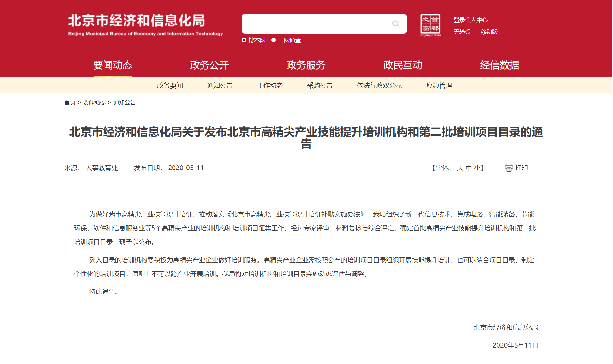Open the 政民互动 main menu
This screenshot has height=364, width=613.
[x=403, y=65]
